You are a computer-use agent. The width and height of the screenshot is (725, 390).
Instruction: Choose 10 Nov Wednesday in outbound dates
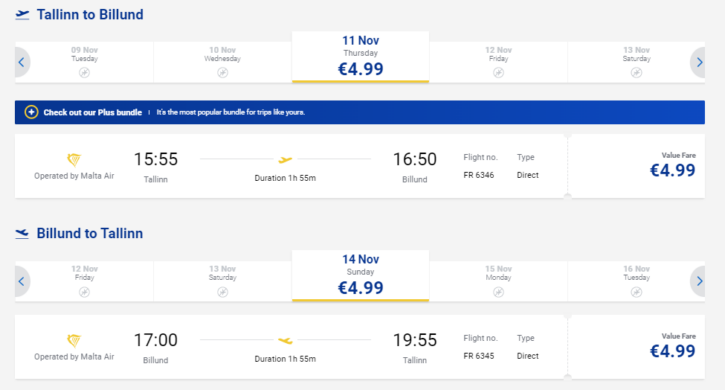pyautogui.click(x=222, y=62)
